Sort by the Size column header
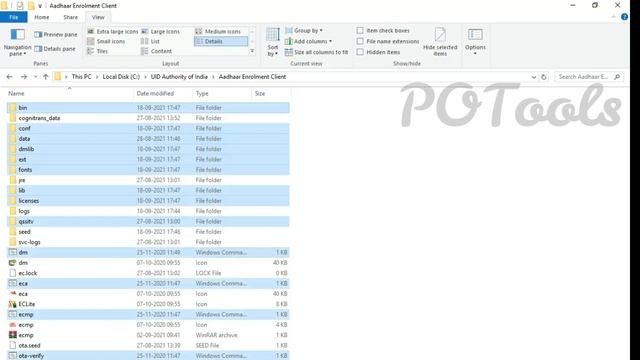Viewport: 640px width, 360px height. coord(260,93)
